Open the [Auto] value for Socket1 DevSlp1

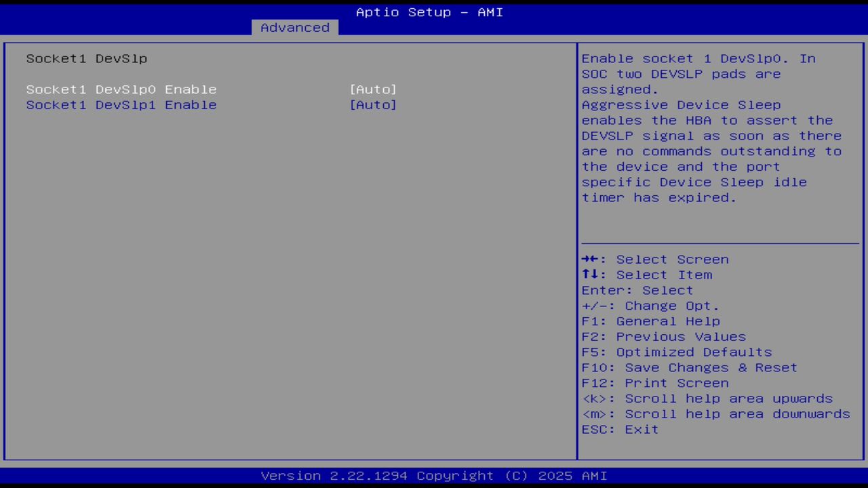pyautogui.click(x=373, y=104)
